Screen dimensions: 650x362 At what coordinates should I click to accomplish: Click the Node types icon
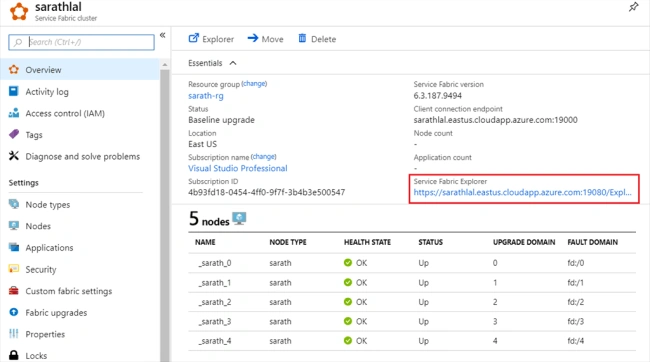click(x=14, y=204)
